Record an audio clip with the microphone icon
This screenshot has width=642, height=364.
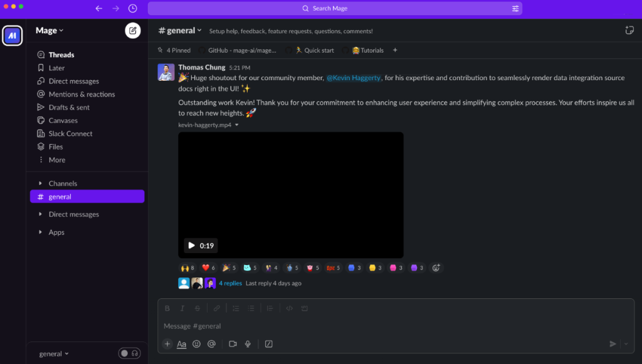[248, 344]
